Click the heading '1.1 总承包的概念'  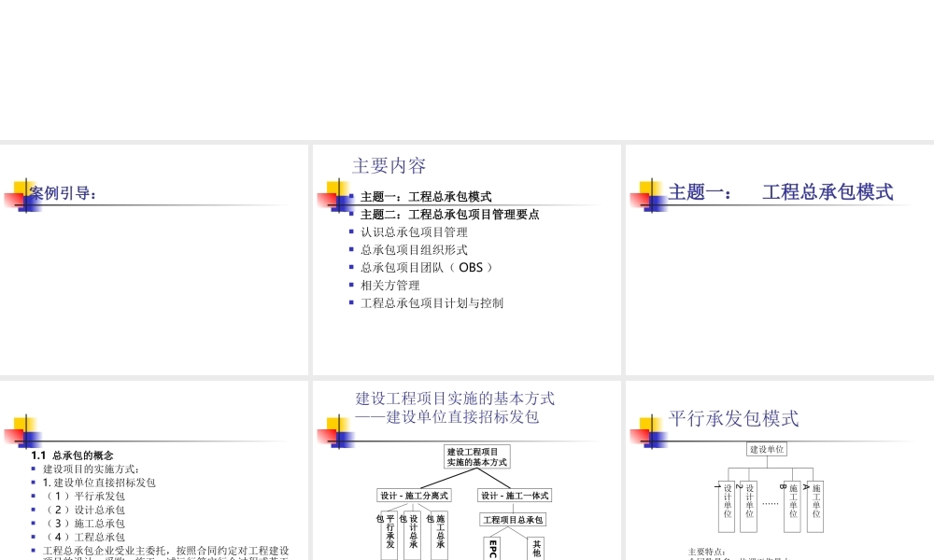click(x=72, y=455)
